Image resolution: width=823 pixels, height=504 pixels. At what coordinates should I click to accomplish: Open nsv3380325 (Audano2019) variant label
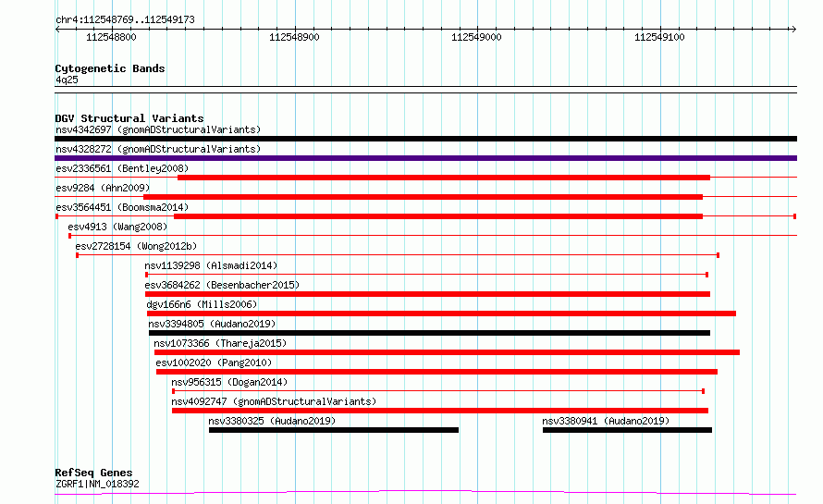272,421
